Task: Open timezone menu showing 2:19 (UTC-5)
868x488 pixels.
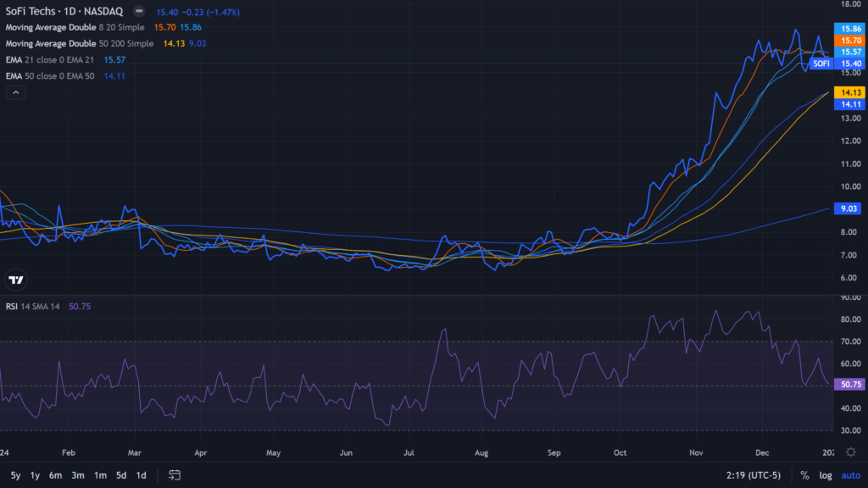Action: [x=754, y=475]
